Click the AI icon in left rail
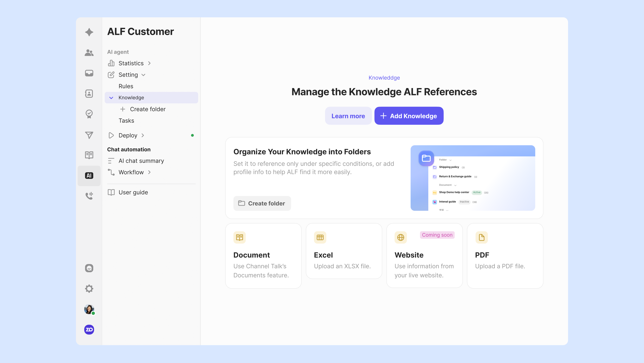 coord(89,176)
